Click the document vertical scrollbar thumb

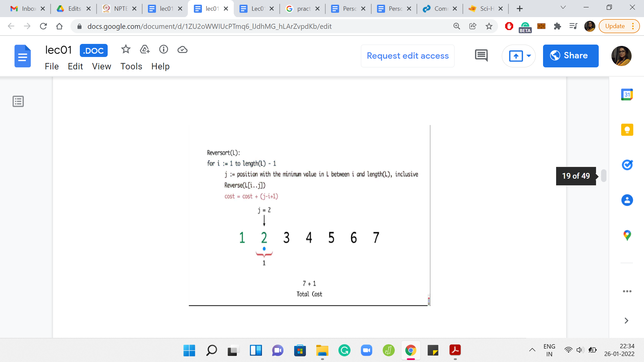[603, 176]
